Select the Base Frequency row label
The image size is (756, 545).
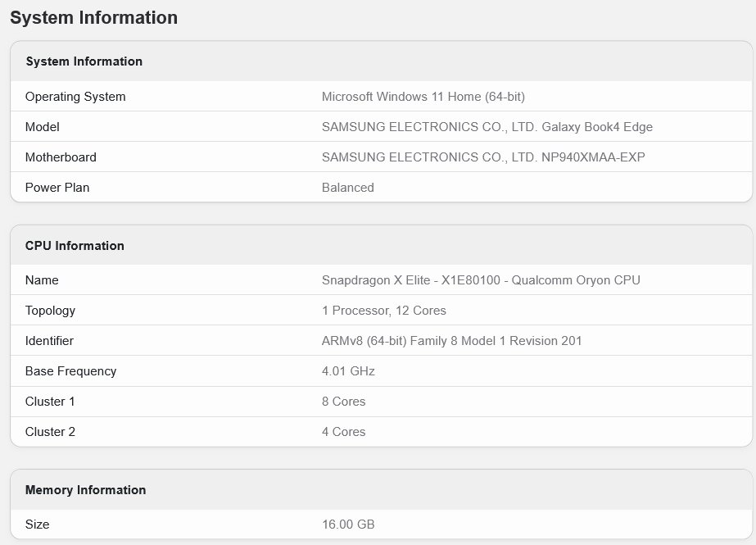(70, 371)
